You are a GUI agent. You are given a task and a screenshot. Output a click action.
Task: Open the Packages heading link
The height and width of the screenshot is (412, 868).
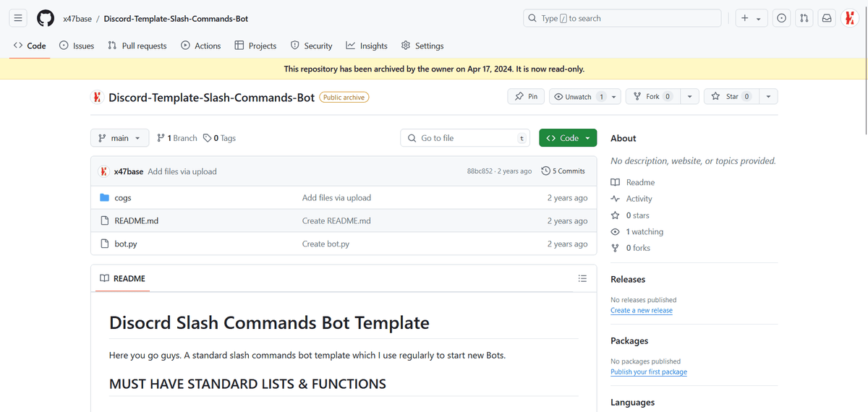point(629,340)
